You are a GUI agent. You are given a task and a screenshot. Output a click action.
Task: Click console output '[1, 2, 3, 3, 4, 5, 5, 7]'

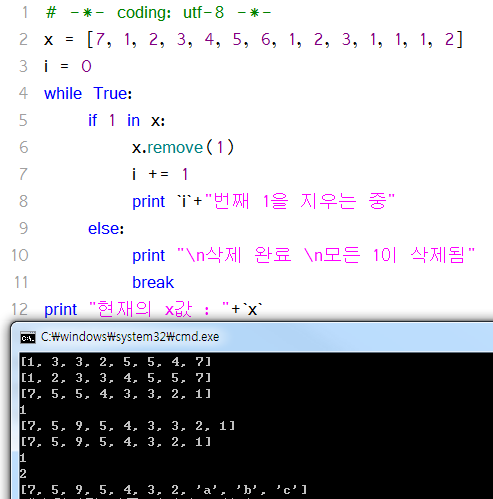116,378
